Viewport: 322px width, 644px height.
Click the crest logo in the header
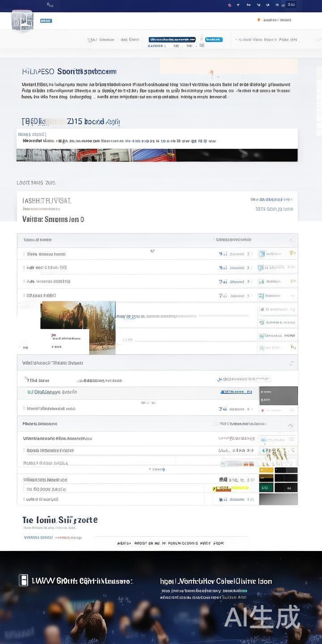[22, 21]
